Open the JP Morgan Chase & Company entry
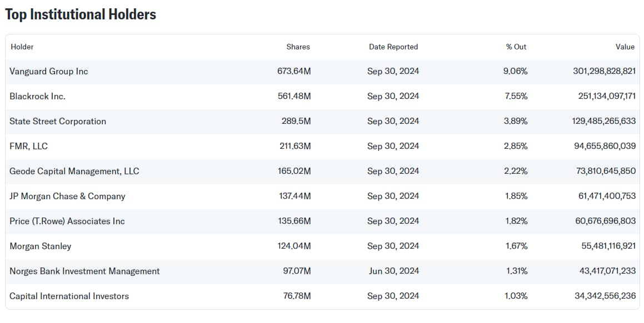Image resolution: width=644 pixels, height=323 pixels. pos(67,196)
